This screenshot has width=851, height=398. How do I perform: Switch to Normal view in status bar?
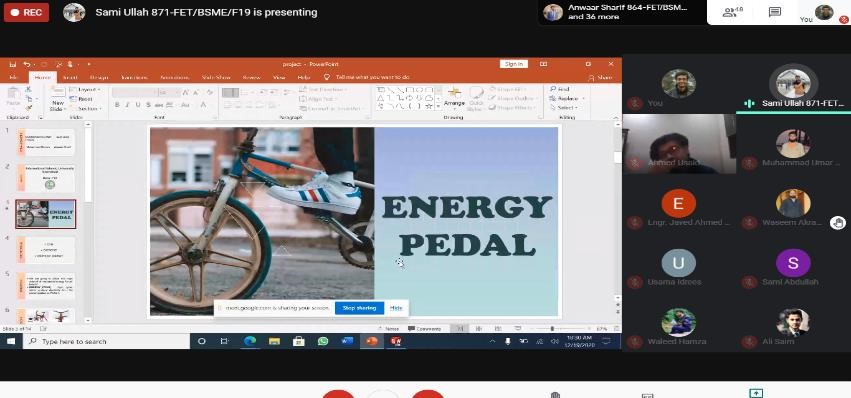460,329
